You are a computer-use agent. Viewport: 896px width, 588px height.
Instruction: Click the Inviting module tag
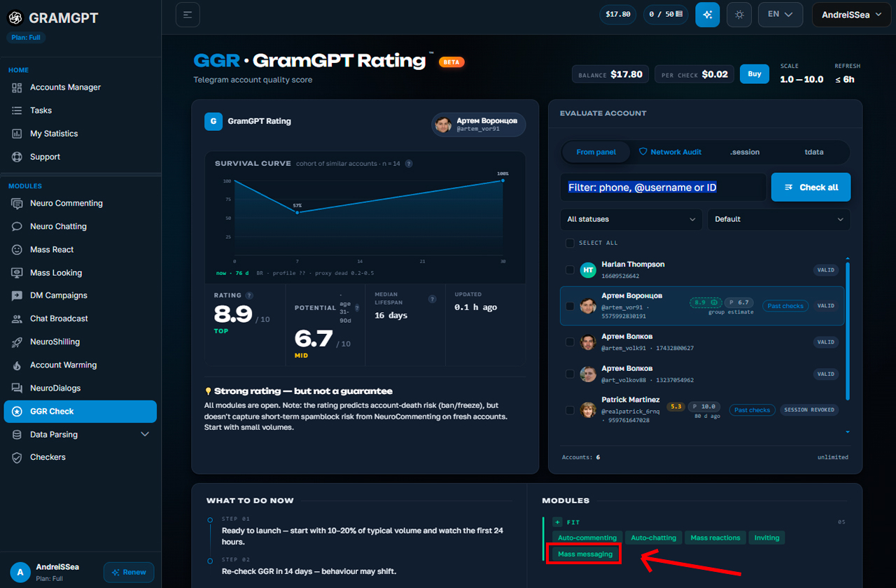pos(766,538)
